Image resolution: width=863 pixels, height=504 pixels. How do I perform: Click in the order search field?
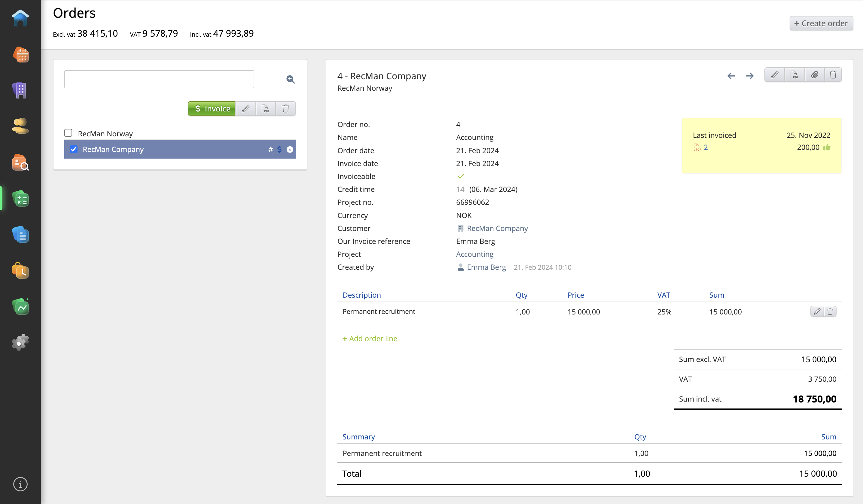click(x=159, y=79)
